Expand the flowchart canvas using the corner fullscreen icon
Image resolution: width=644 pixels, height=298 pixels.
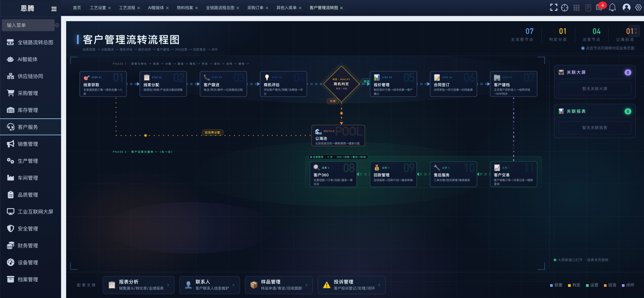pos(634,31)
